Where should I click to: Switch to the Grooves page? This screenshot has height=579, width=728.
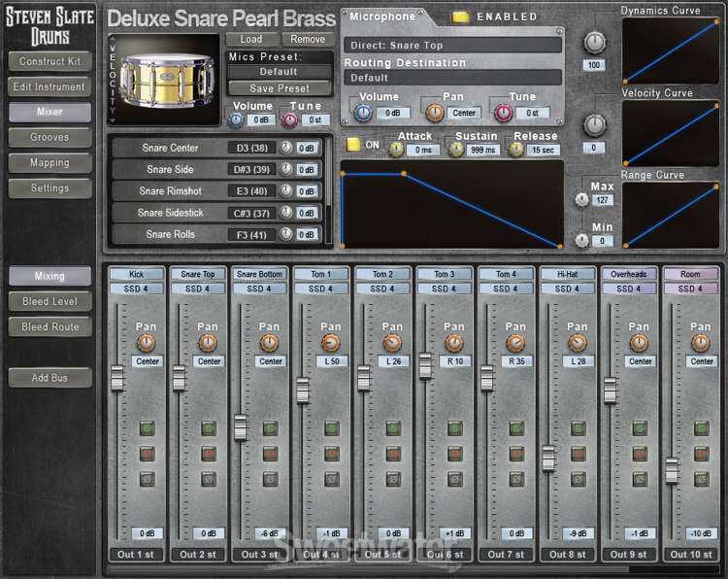pyautogui.click(x=50, y=138)
